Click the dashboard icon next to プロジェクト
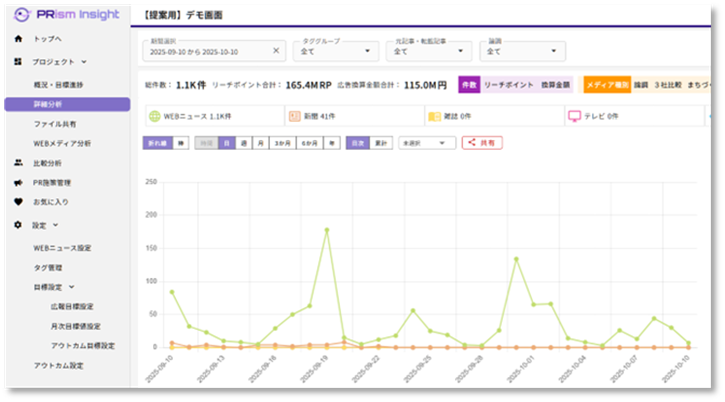This screenshot has width=725, height=402. tap(18, 62)
